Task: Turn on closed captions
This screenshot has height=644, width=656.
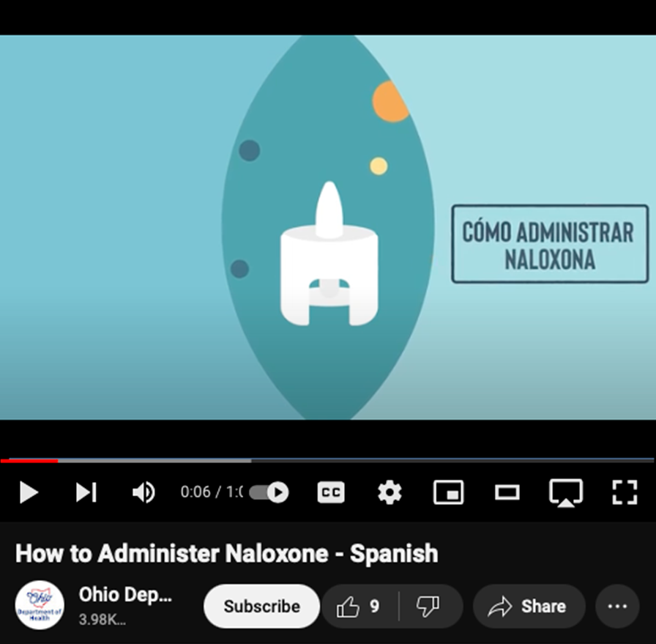Action: (331, 492)
